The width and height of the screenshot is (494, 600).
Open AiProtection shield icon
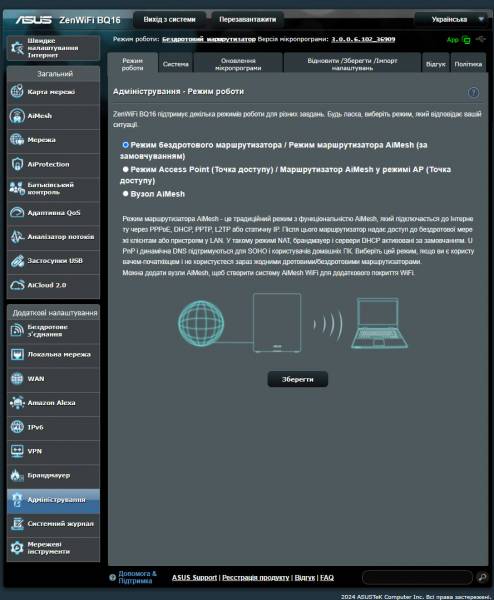(x=17, y=164)
